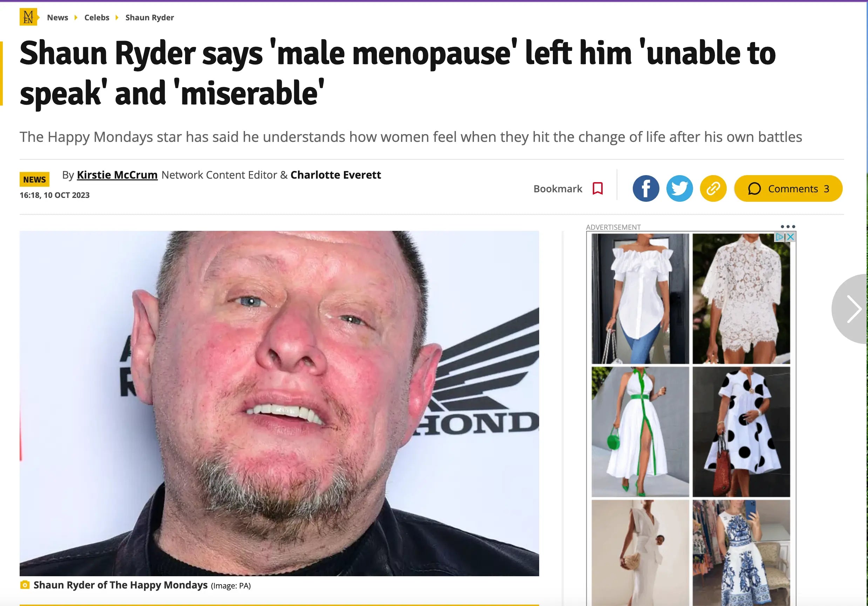868x606 pixels.
Task: Click the camera icon beside image caption
Action: coord(25,585)
